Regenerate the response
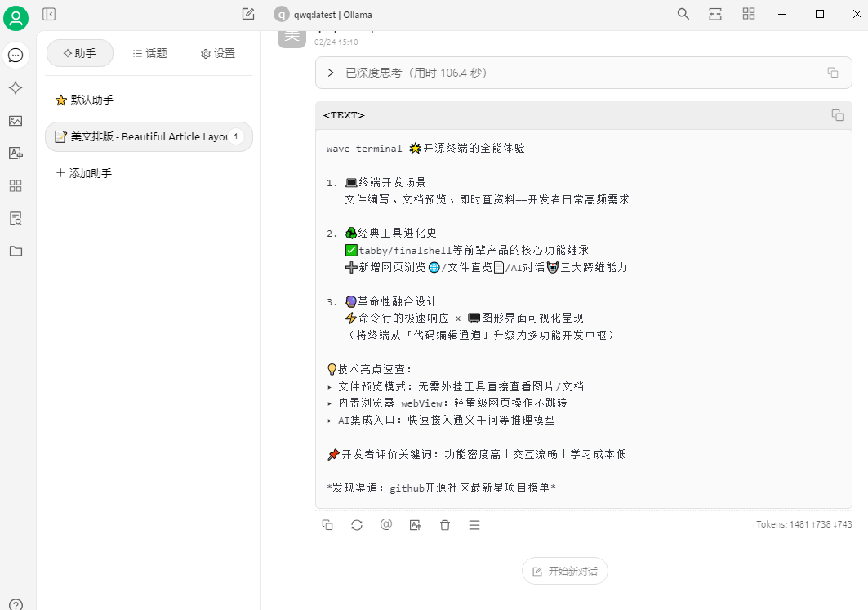The width and height of the screenshot is (868, 610). point(357,525)
